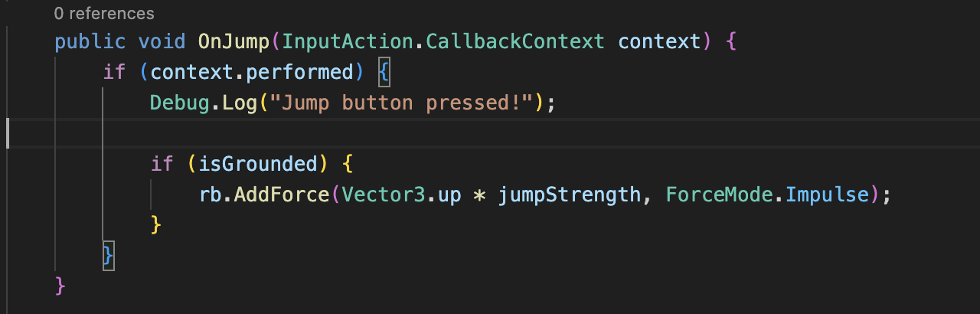The width and height of the screenshot is (980, 314).
Task: Click the context parameter name
Action: [x=659, y=41]
